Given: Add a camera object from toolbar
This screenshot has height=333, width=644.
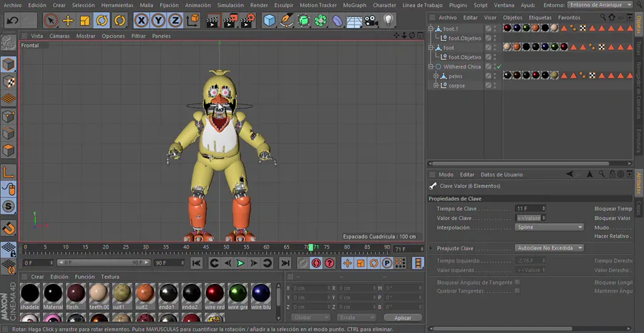Looking at the screenshot, I should click(371, 21).
